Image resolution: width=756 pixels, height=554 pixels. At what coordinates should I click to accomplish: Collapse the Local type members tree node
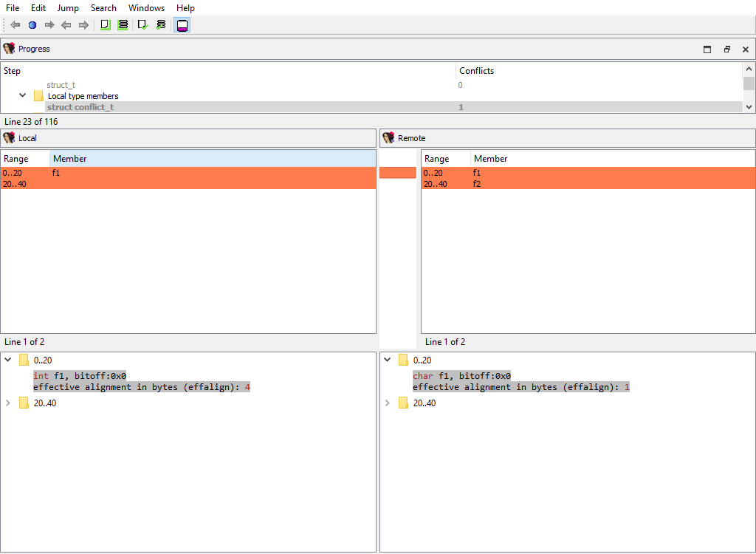coord(23,96)
